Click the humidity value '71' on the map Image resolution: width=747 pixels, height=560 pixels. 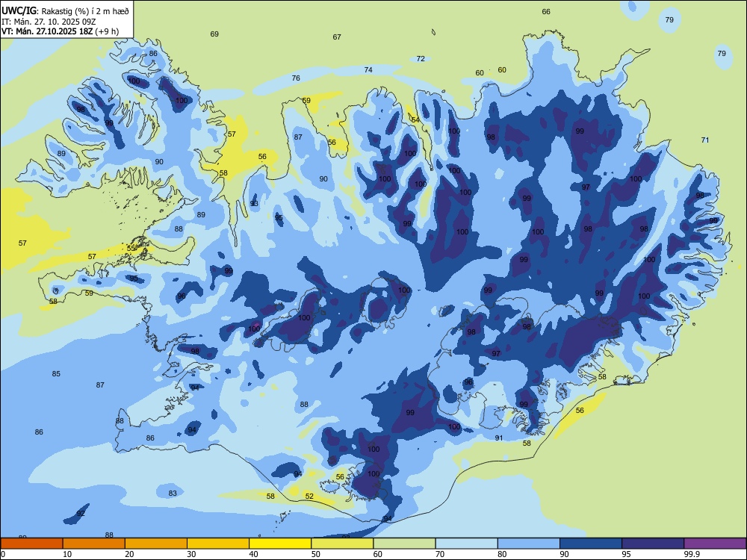[x=705, y=140]
